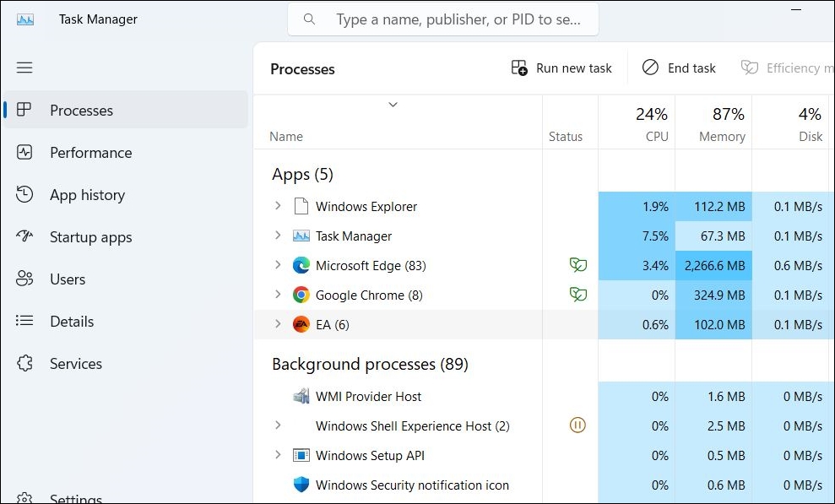The image size is (835, 504).
Task: Open Task Manager Settings gear
Action: (26, 497)
